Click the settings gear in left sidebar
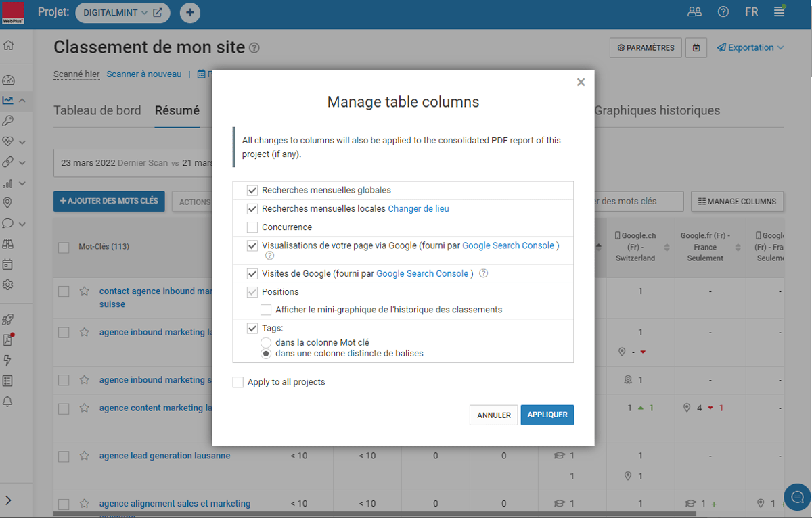Viewport: 812px width, 518px height. click(8, 285)
